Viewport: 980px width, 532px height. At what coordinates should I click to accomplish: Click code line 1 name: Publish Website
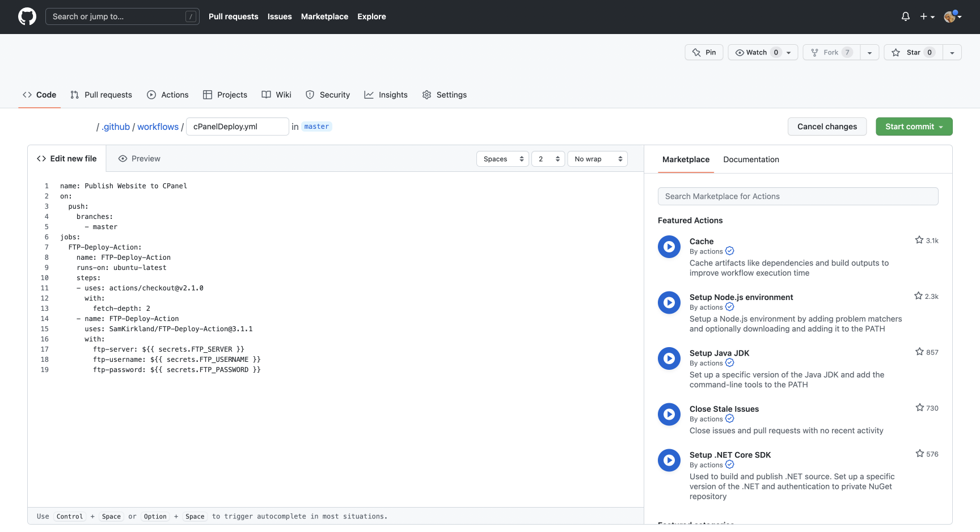point(124,186)
